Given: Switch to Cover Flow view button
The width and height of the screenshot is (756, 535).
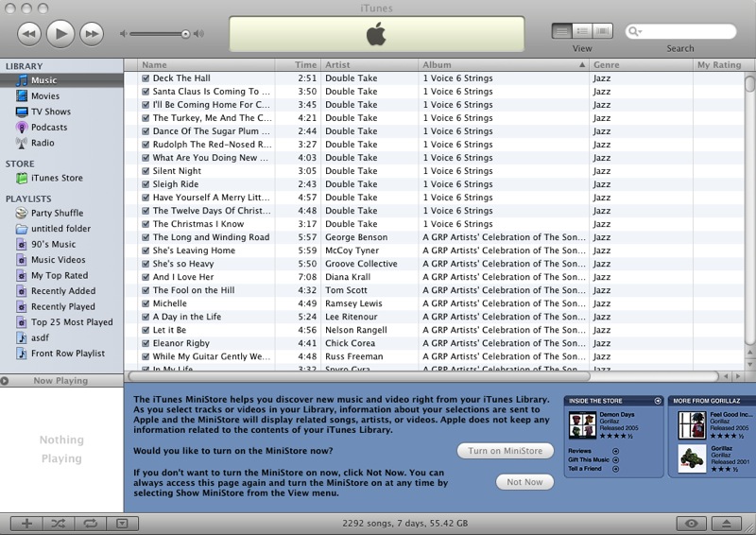Looking at the screenshot, I should click(x=602, y=31).
